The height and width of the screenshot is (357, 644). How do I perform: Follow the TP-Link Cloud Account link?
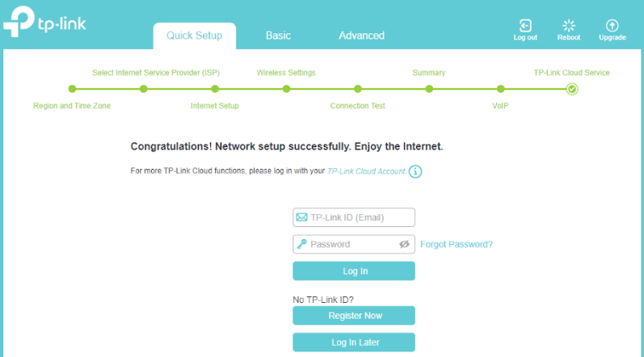(367, 171)
